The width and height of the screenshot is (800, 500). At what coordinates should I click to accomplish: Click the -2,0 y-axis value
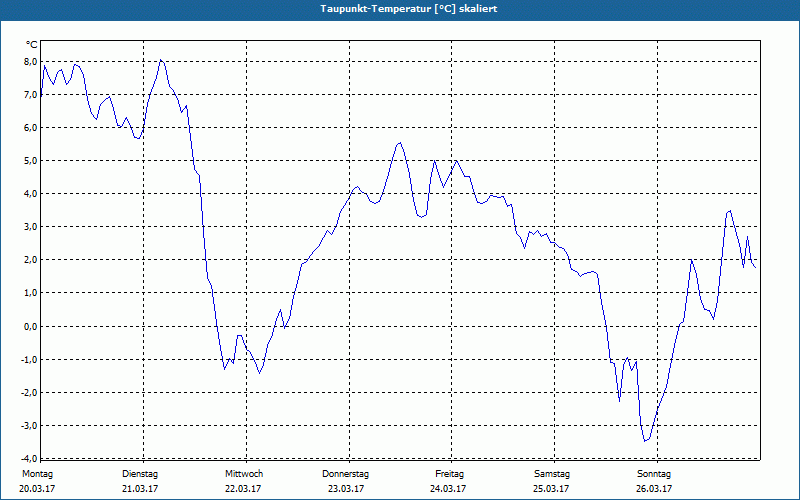[30, 392]
